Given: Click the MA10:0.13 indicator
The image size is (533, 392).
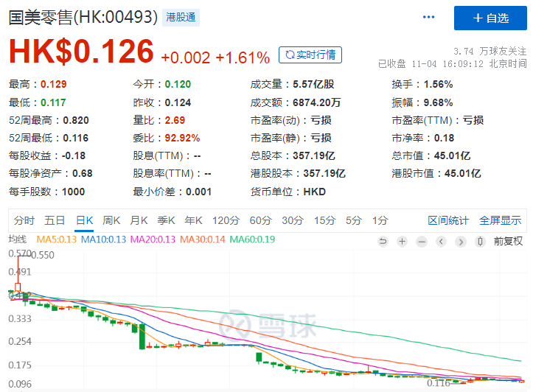Looking at the screenshot, I should (x=103, y=239).
